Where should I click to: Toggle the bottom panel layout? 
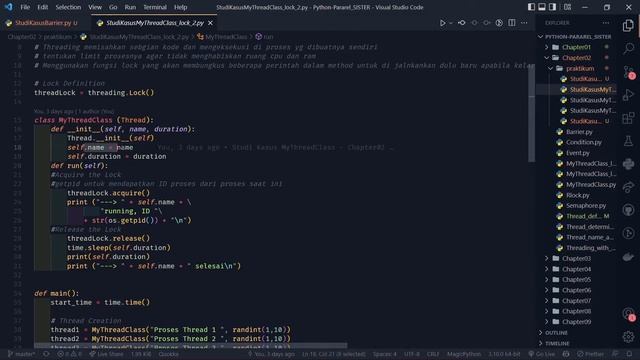542,7
